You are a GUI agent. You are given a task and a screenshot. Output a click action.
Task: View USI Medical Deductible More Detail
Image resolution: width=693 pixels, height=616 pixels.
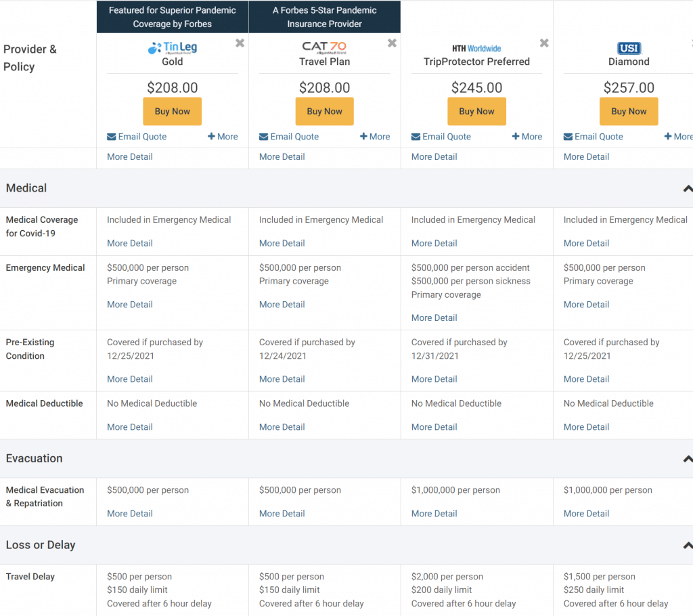click(586, 426)
